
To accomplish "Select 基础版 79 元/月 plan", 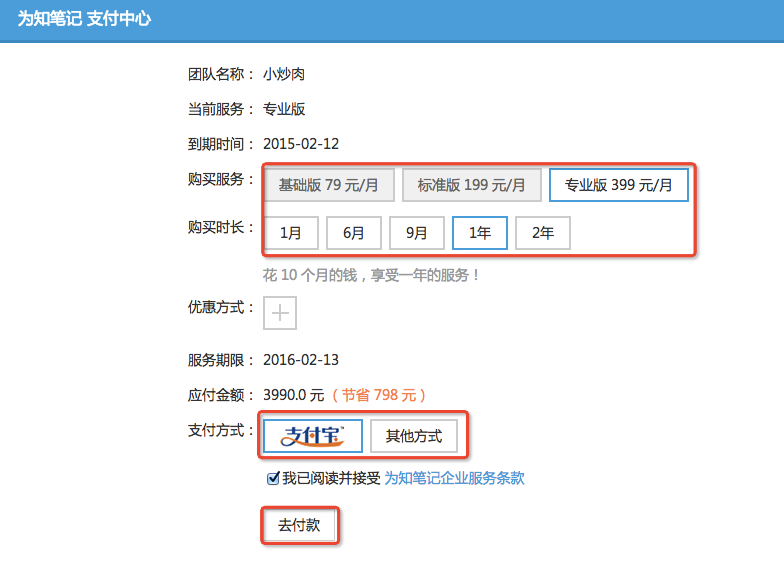I will (x=329, y=185).
